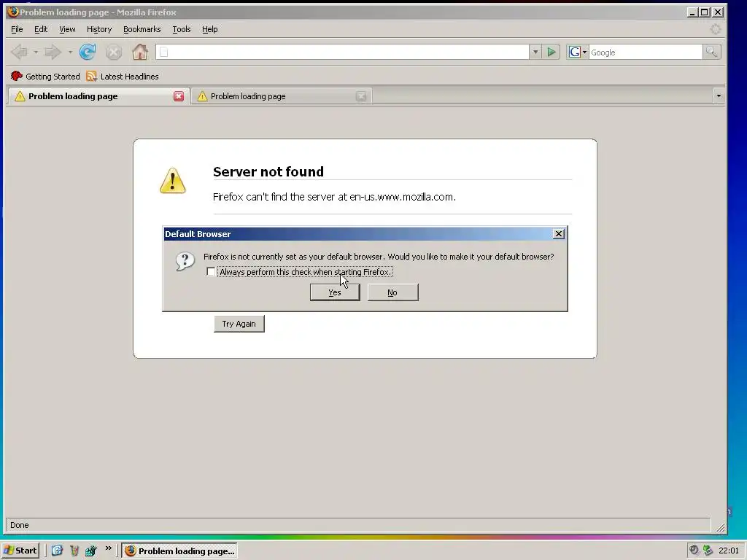
Task: Open the Getting Started bookmark
Action: 45,76
